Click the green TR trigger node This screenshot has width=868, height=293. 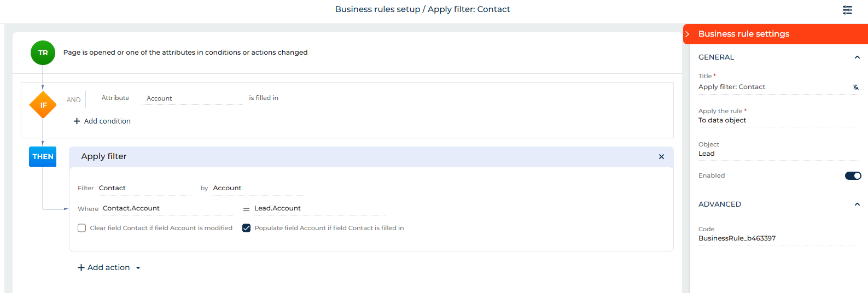(x=43, y=53)
